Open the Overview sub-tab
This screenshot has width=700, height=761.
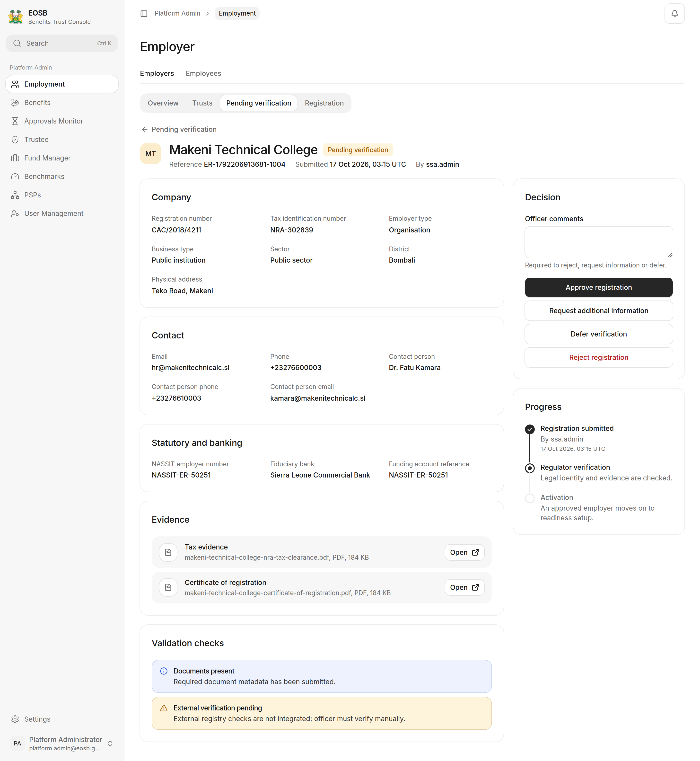pyautogui.click(x=163, y=103)
